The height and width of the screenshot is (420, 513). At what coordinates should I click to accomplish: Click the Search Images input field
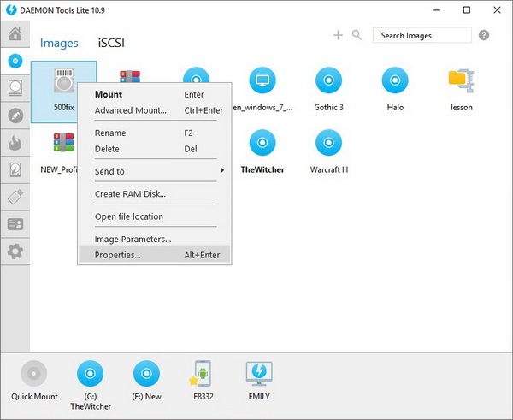pyautogui.click(x=422, y=35)
